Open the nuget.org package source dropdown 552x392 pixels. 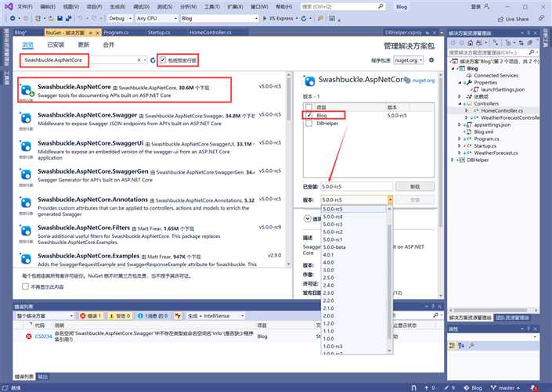409,60
